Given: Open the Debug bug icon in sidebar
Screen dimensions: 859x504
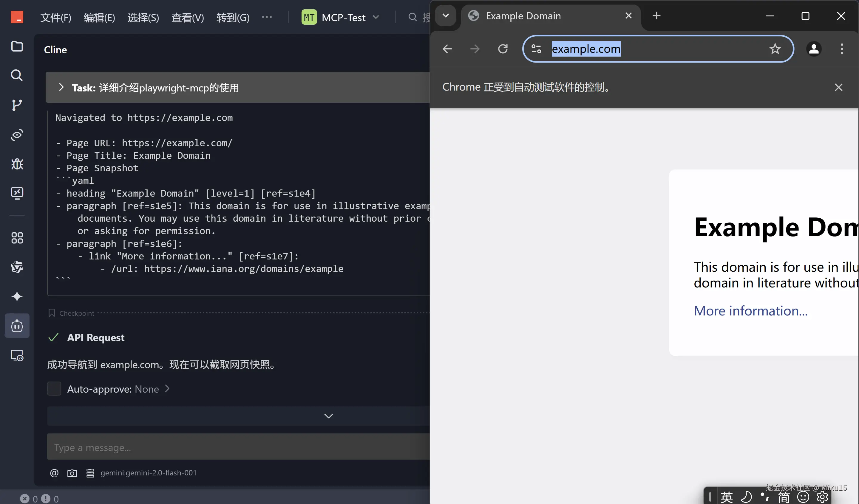Looking at the screenshot, I should pos(17,164).
